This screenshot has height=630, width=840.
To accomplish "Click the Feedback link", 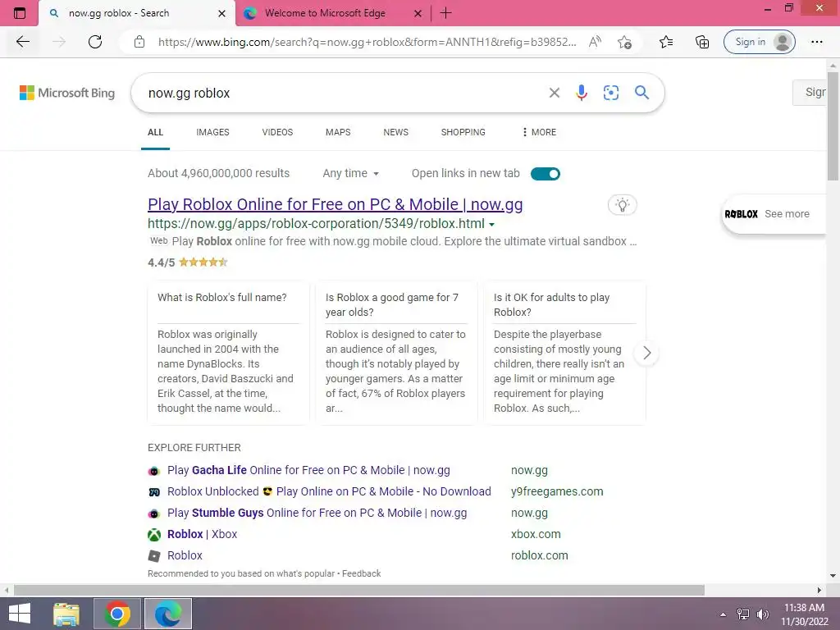I will 361,573.
